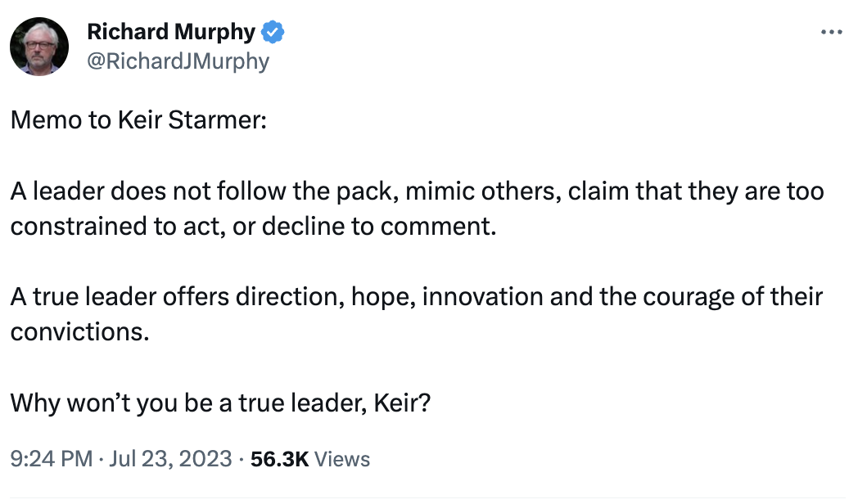Click the tweet text body
858x504 pixels.
(327, 208)
